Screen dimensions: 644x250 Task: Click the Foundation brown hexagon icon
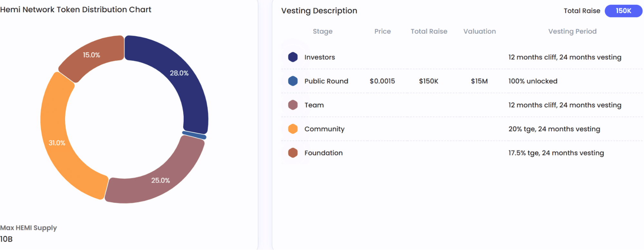coord(293,153)
